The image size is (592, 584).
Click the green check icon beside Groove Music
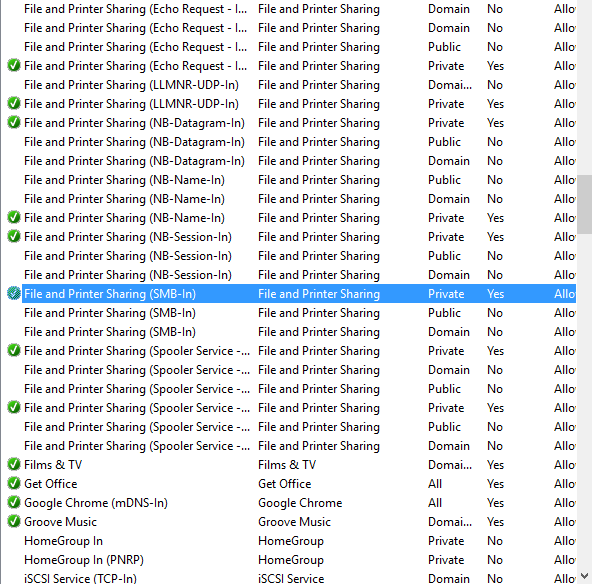(14, 521)
